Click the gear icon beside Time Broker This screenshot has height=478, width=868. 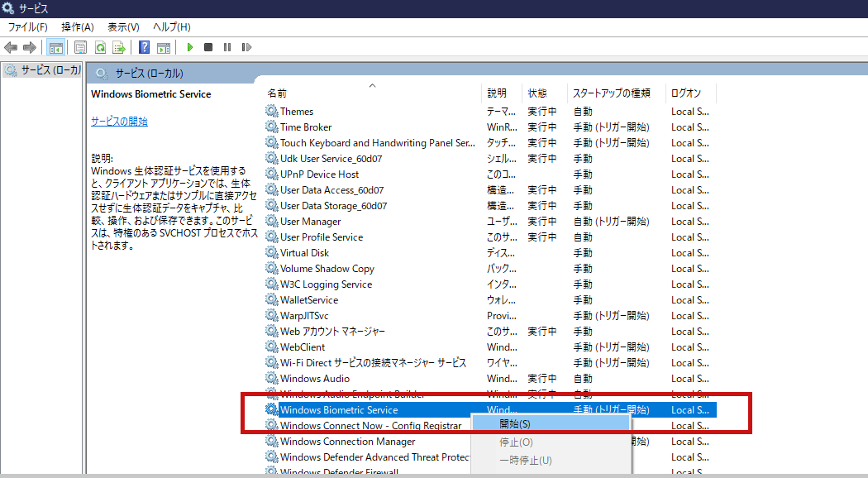[271, 127]
